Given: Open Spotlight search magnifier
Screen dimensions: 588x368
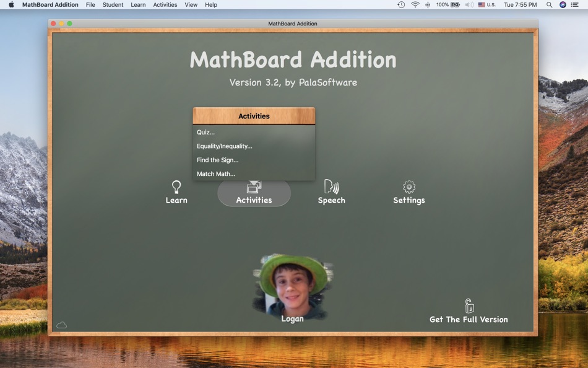Looking at the screenshot, I should (550, 5).
